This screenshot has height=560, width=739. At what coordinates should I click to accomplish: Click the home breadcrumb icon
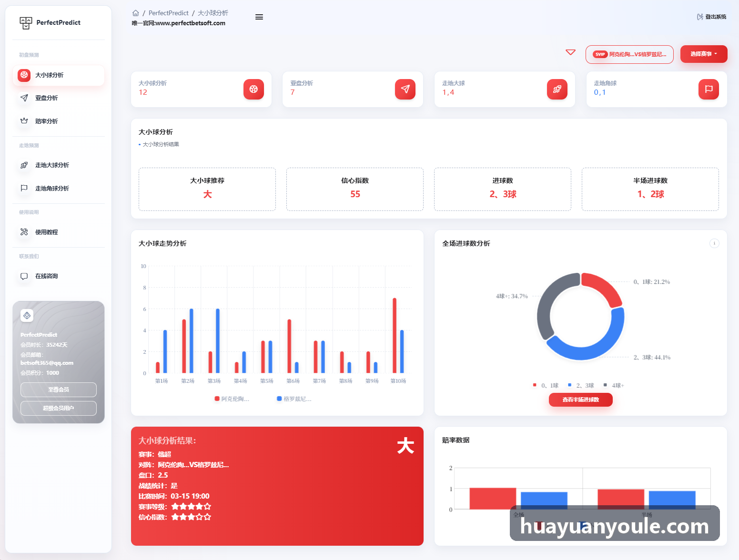click(136, 13)
